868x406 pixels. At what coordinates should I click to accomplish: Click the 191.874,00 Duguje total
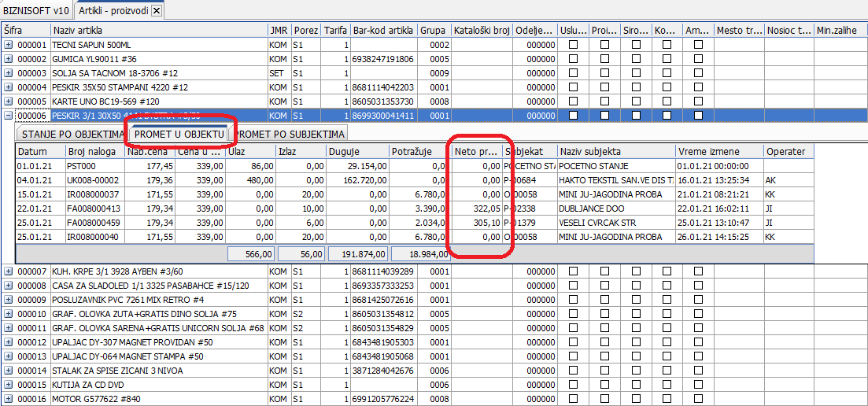coord(358,254)
